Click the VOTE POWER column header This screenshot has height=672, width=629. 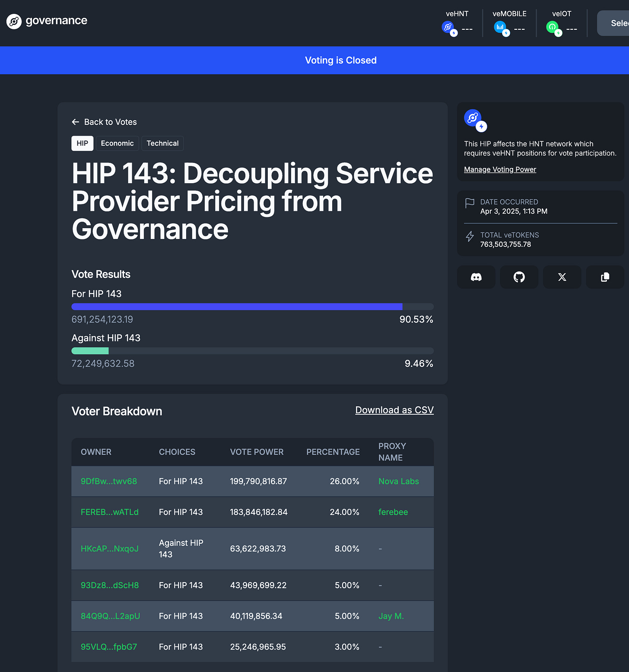pyautogui.click(x=257, y=452)
